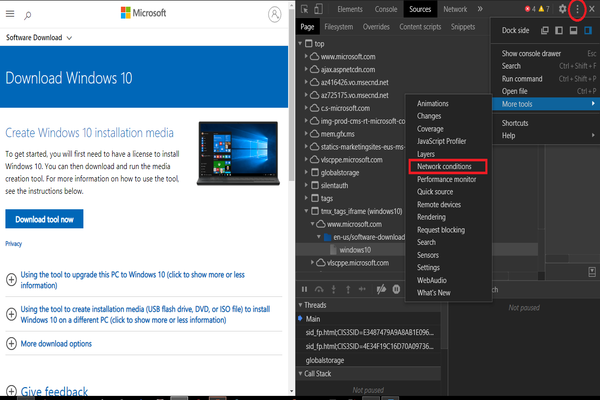Screen dimensions: 600x400
Task: Expand ajax.aspnetcdn.com tree node
Action: click(306, 69)
